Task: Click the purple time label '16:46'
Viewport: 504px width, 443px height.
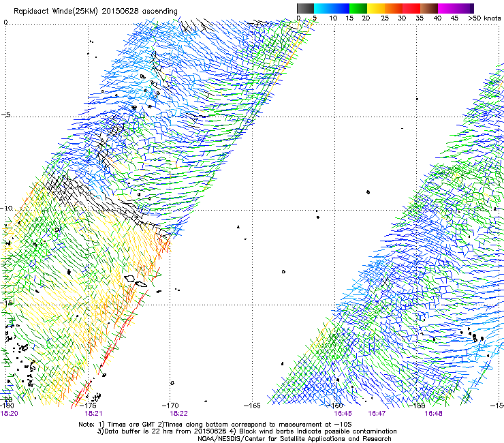Action: tap(343, 414)
